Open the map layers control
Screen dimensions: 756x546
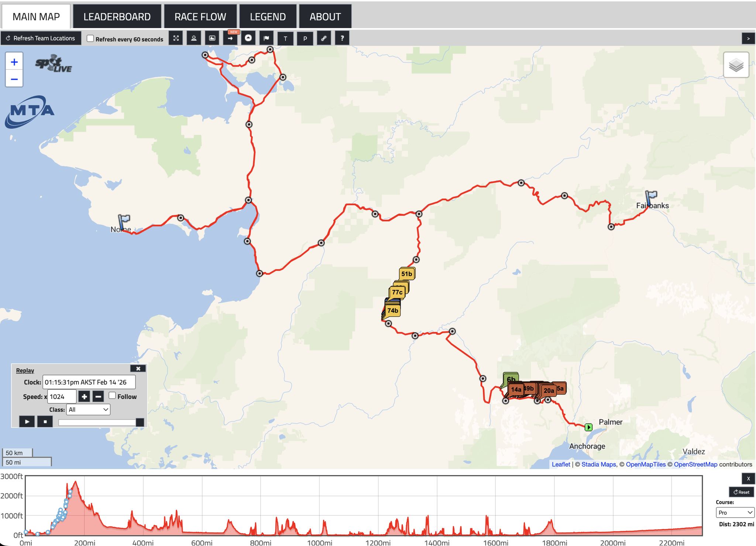coord(736,65)
